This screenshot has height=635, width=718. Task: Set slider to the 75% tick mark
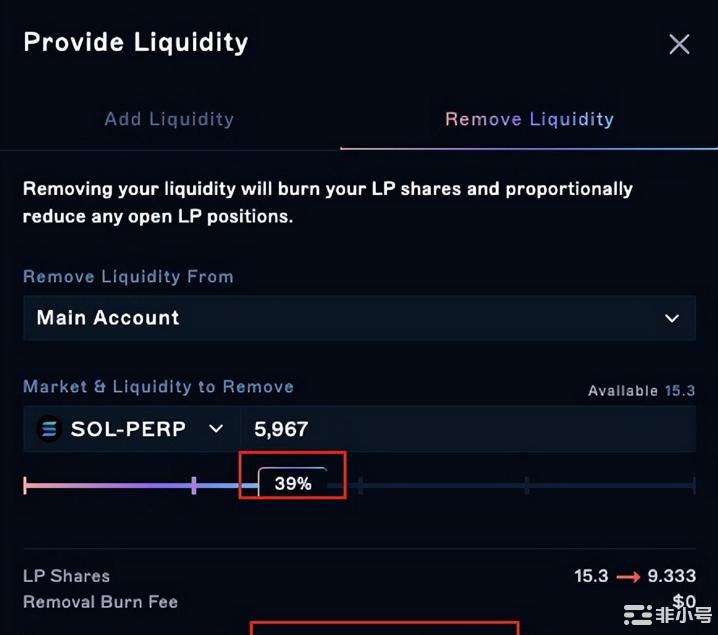527,485
